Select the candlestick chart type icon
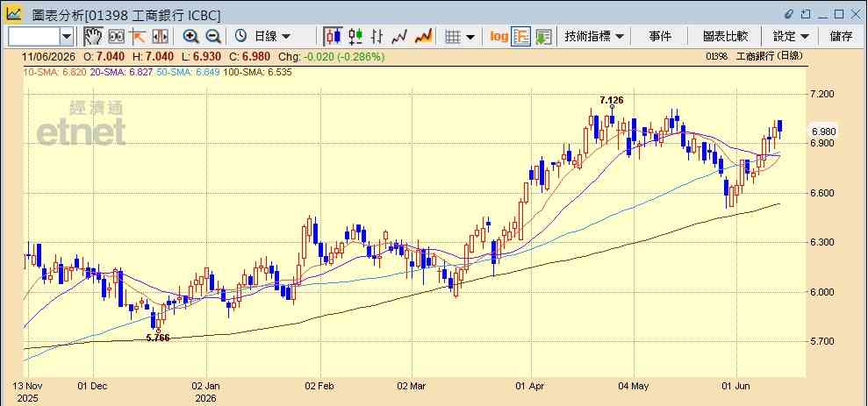868x406 pixels. click(x=333, y=37)
